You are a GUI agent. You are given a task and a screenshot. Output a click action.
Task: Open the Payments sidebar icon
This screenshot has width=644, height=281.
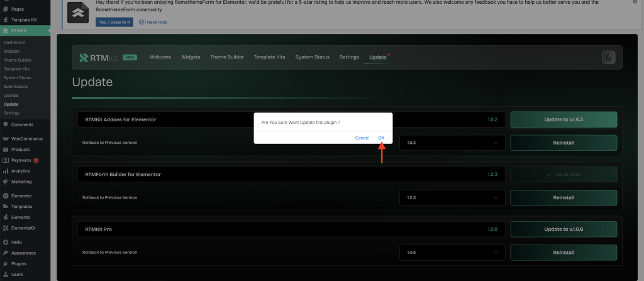[x=5, y=160]
